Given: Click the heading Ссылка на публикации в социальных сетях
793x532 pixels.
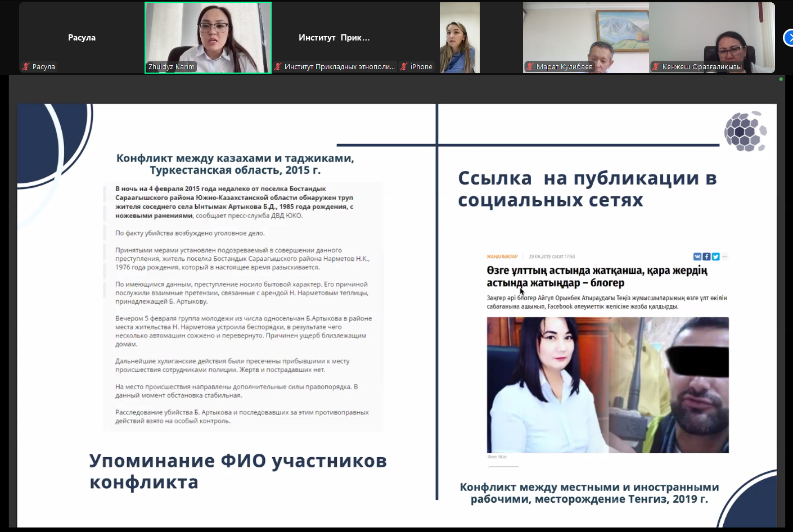Looking at the screenshot, I should coord(587,189).
